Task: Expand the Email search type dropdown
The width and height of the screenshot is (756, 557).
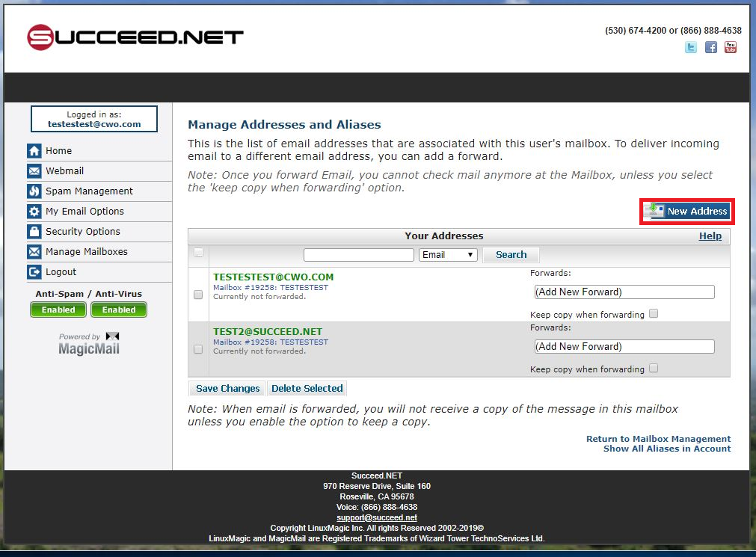Action: (448, 255)
